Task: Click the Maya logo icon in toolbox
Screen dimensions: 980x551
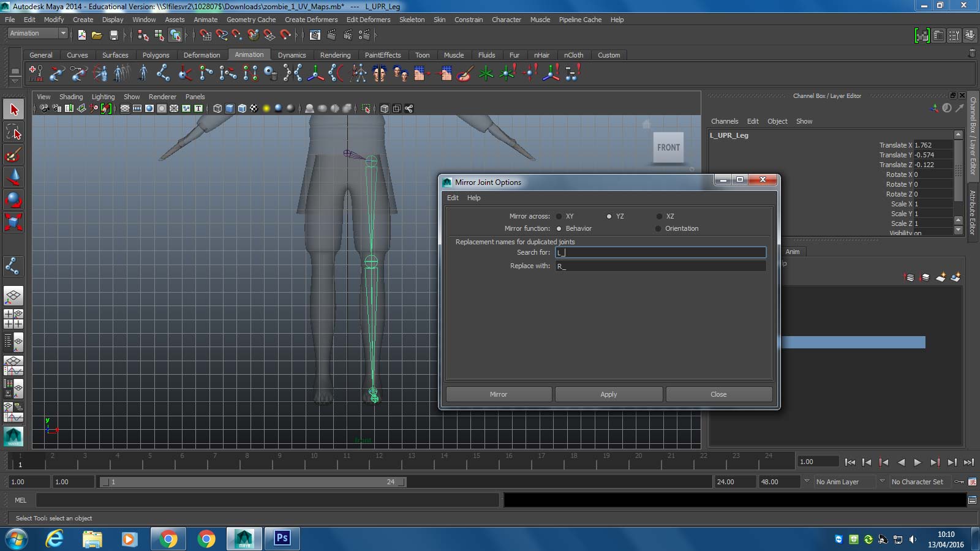Action: 13,436
